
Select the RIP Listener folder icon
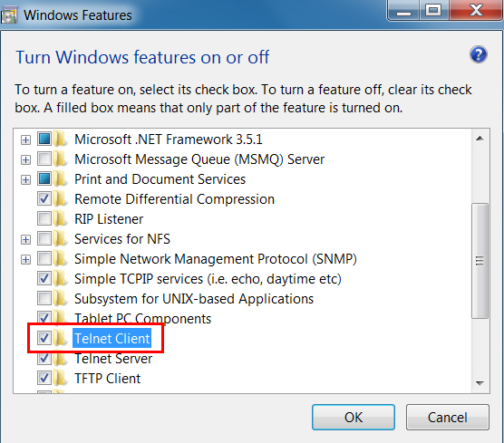(x=60, y=218)
